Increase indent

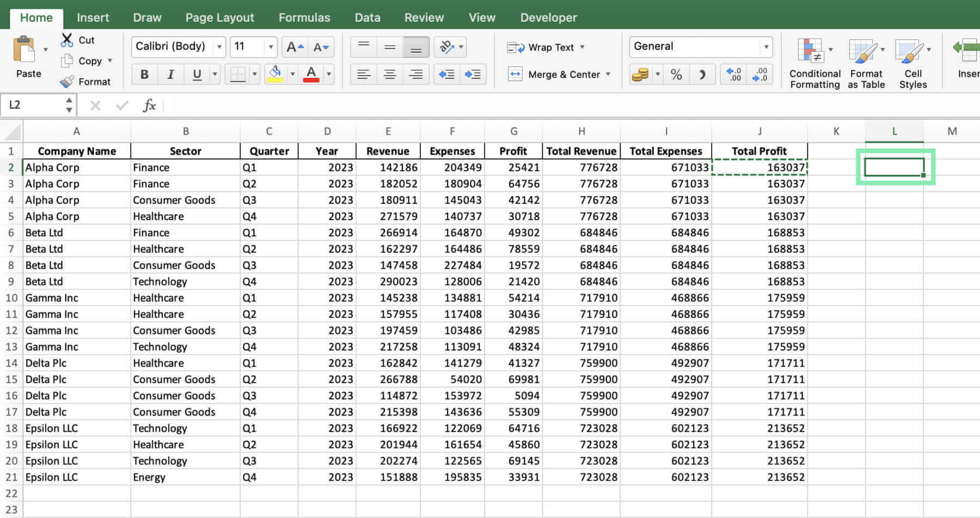click(x=473, y=74)
